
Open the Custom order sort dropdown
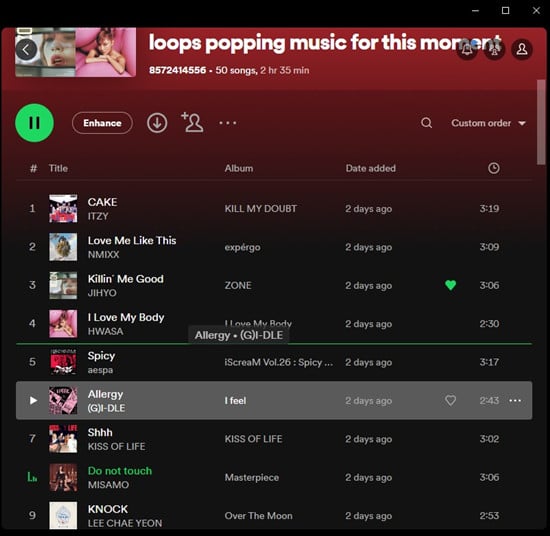pos(488,123)
